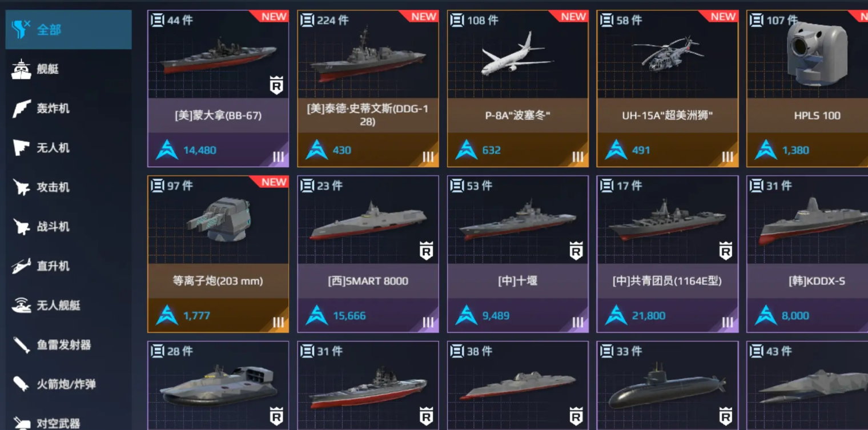
Task: Select the 无人舰艇 unmanned vessel icon
Action: (22, 306)
